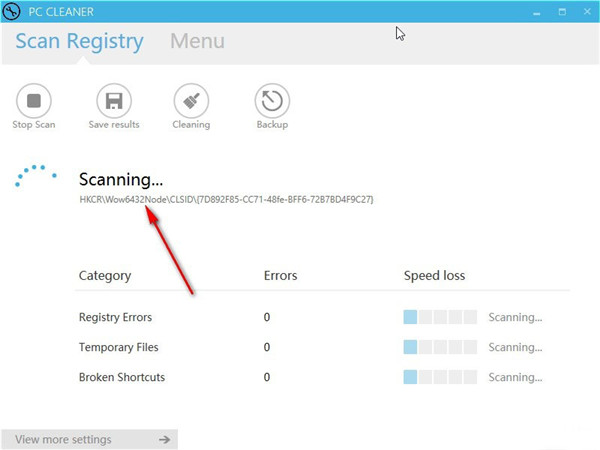Click the Temporary Files speed loss bar
The height and width of the screenshot is (450, 600).
tap(440, 347)
